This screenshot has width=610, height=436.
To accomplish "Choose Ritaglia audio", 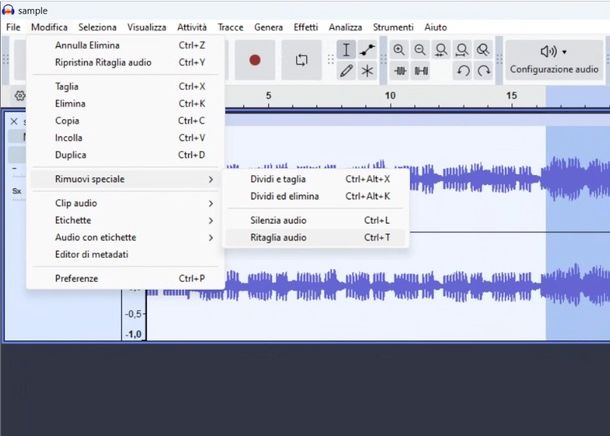I will [x=316, y=237].
